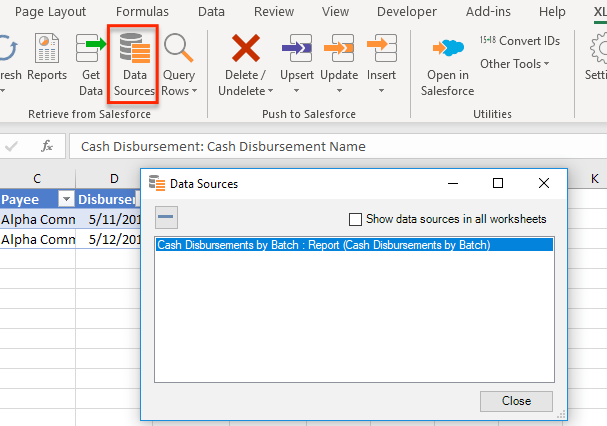Open the Help ribbon tab

pos(552,12)
